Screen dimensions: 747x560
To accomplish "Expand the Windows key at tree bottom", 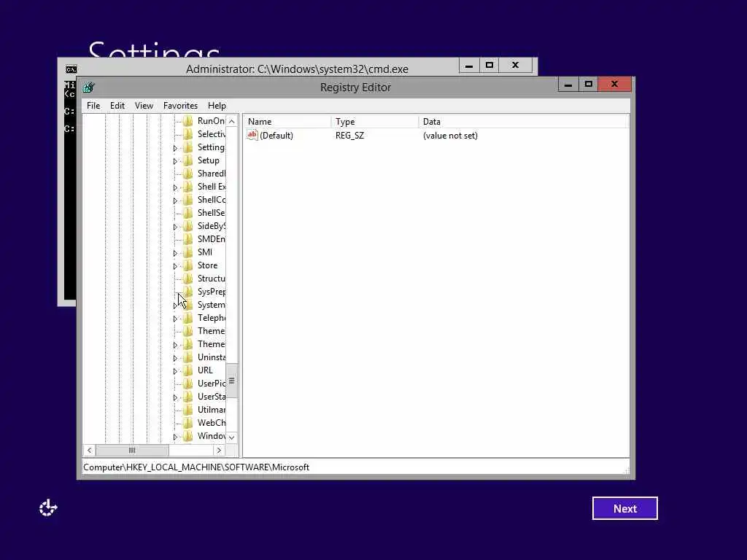I will coord(175,437).
